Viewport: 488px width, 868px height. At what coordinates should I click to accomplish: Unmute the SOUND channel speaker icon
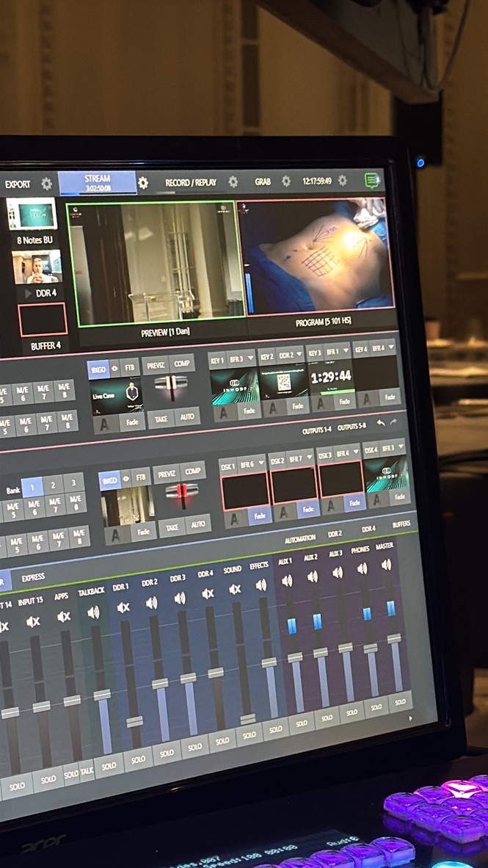(235, 589)
